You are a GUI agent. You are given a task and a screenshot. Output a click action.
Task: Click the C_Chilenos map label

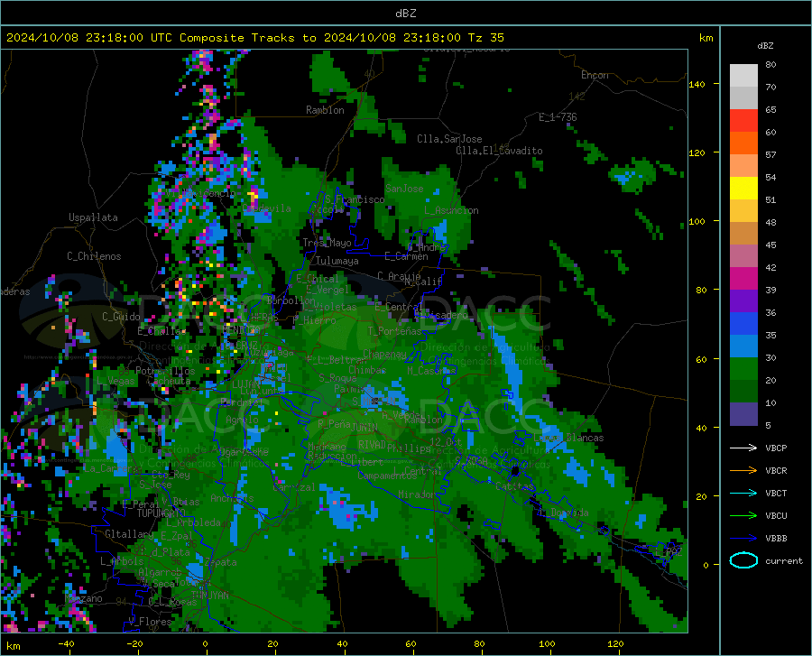(94, 256)
